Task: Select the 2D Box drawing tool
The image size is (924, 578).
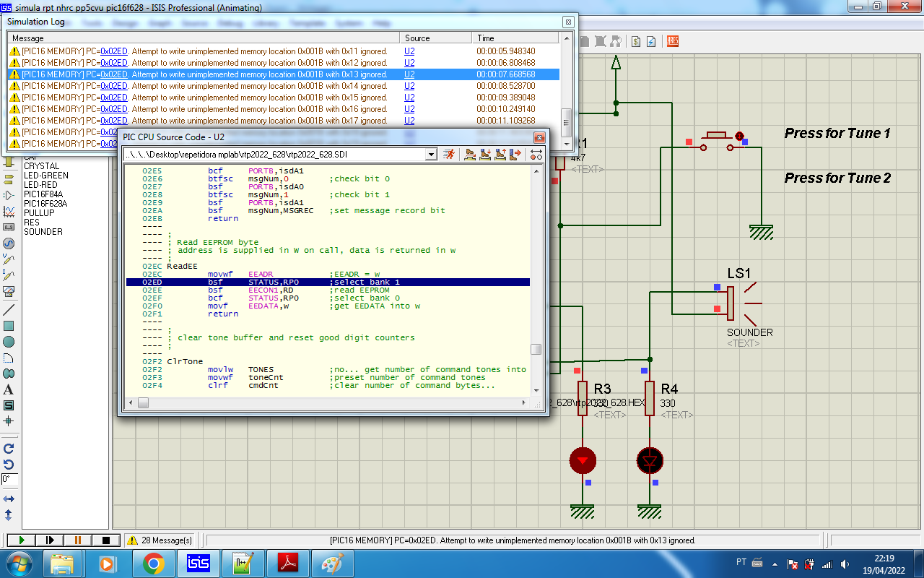Action: coord(9,326)
